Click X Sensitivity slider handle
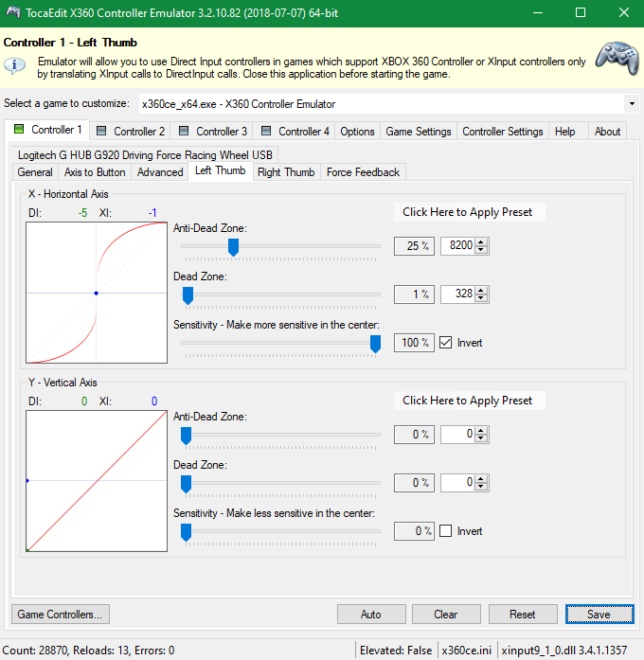 [x=375, y=344]
